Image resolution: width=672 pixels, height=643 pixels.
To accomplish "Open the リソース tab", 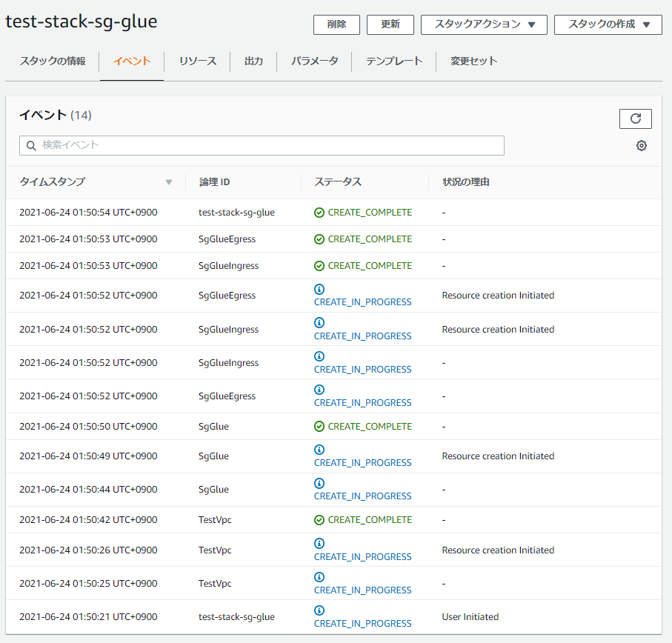I will click(198, 61).
